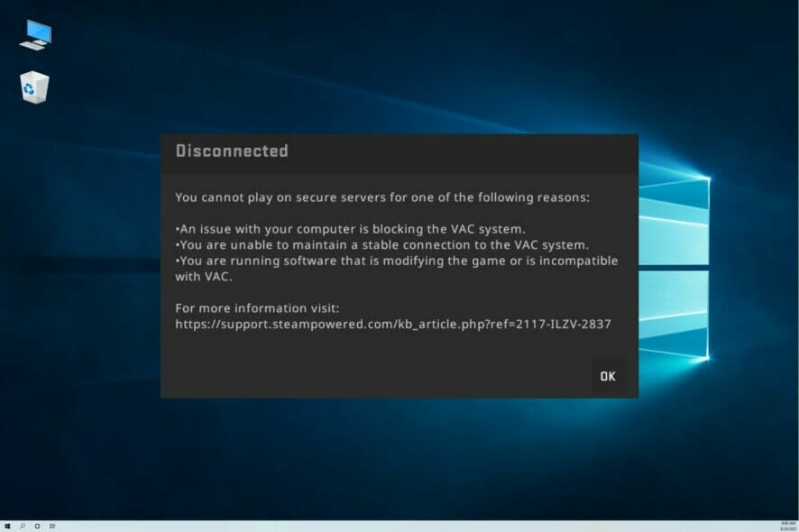The width and height of the screenshot is (799, 532).
Task: Click "unable to maintain a stable connection" bullet
Action: coord(381,245)
